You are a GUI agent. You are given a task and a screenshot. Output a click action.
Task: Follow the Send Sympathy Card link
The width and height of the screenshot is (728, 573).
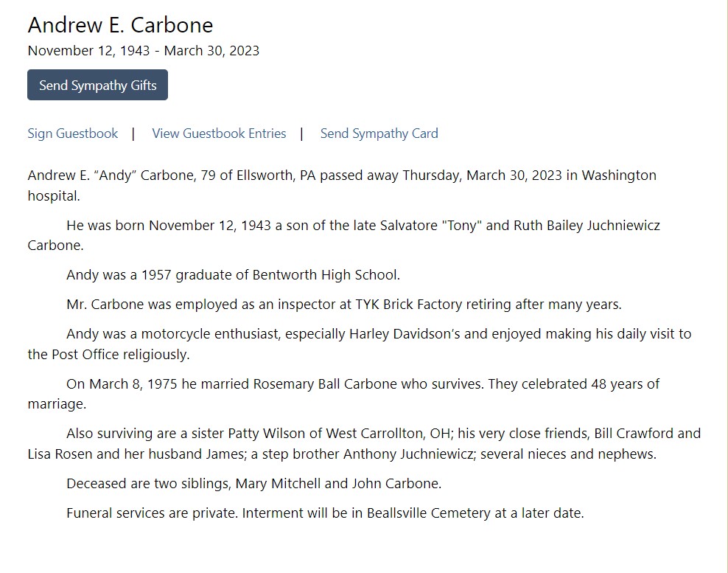[x=379, y=133]
